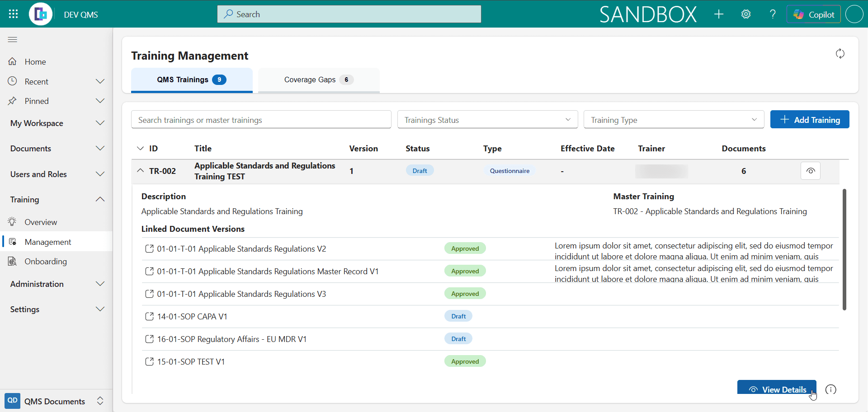Click Draft badge for 14-01-SOP CAPA V1
Image resolution: width=868 pixels, height=412 pixels.
click(458, 316)
